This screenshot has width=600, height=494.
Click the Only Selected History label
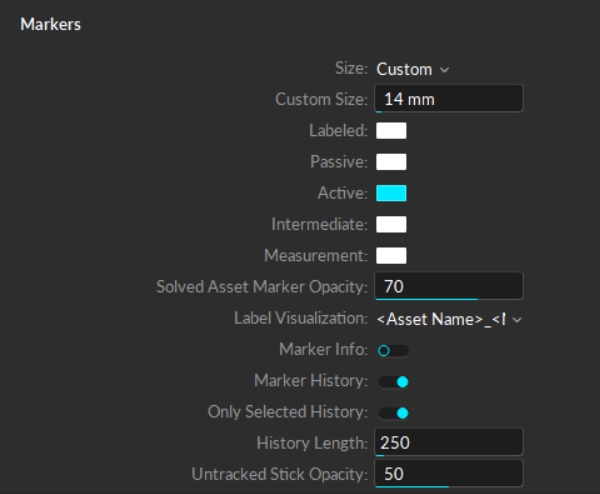287,412
